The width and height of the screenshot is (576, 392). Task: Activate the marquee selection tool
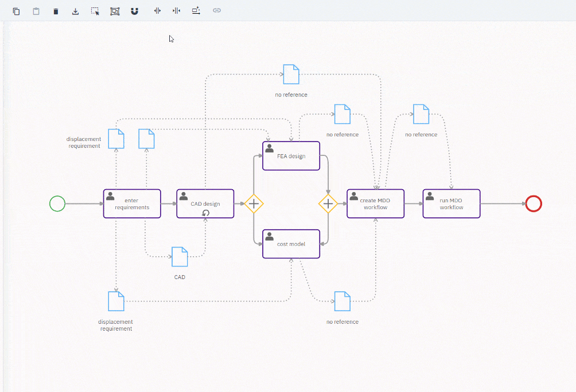pos(95,11)
